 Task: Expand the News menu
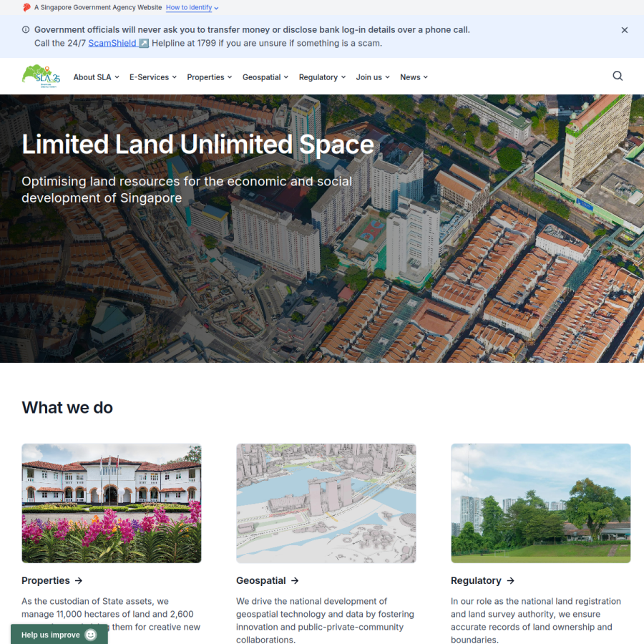(414, 77)
